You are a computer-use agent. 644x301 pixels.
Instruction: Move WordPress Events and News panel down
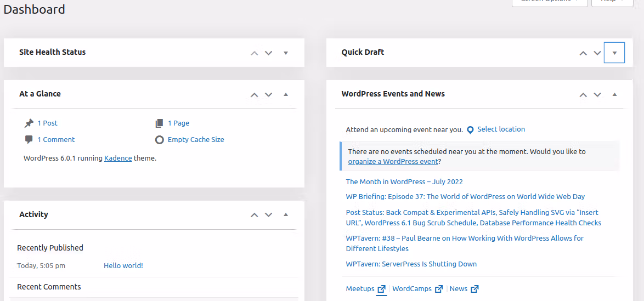click(x=597, y=94)
